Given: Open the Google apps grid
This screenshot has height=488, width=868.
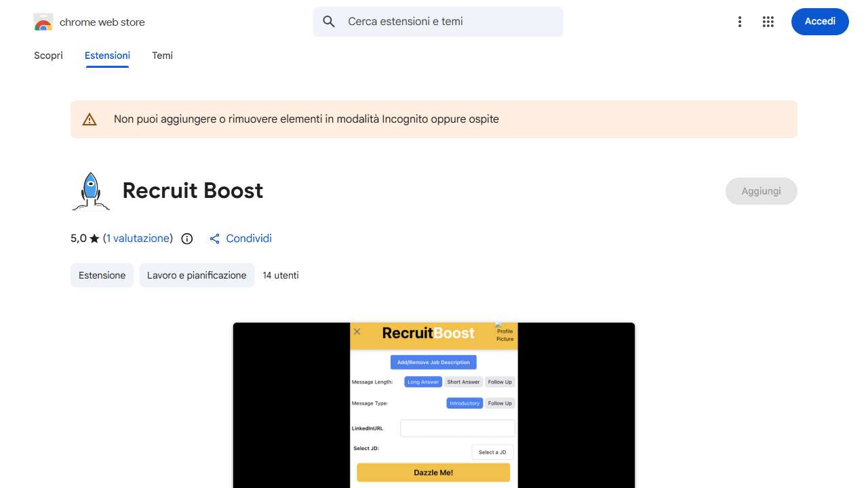Looking at the screenshot, I should (768, 21).
